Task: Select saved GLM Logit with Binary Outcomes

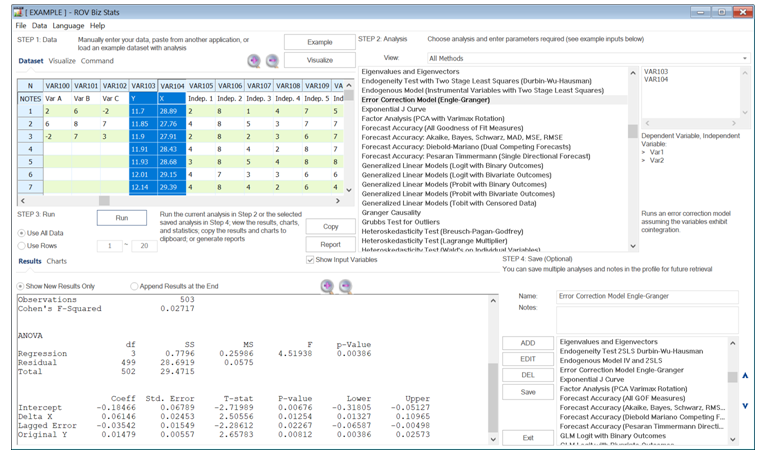Action: pyautogui.click(x=613, y=435)
